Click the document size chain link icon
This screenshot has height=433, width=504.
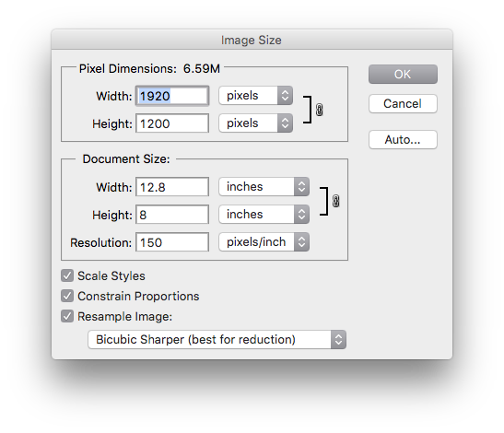click(x=335, y=201)
